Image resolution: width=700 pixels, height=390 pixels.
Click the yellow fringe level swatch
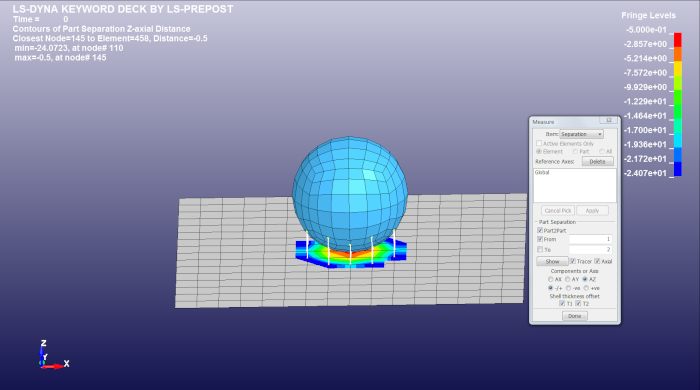point(677,68)
